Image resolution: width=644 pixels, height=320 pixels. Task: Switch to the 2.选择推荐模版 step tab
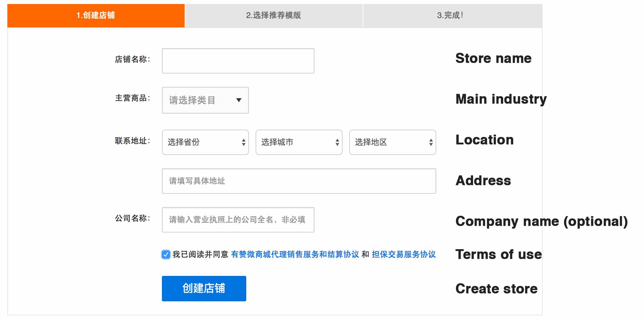pos(274,16)
